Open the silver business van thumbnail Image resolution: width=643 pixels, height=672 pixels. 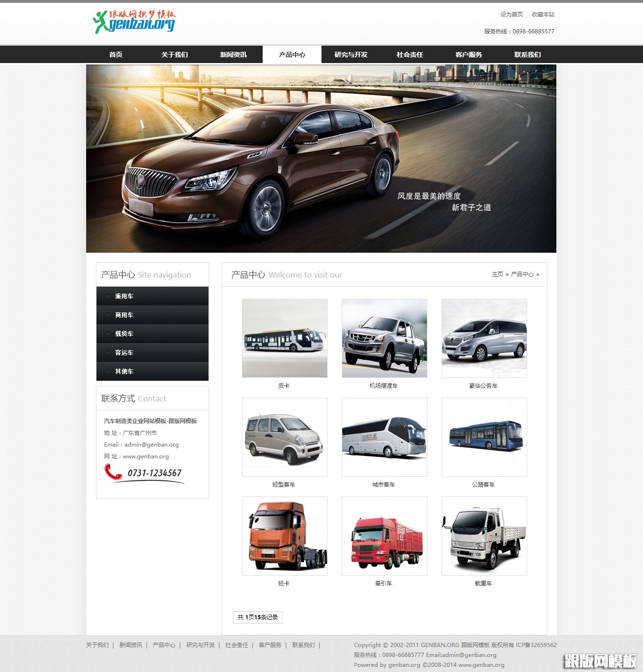point(484,338)
